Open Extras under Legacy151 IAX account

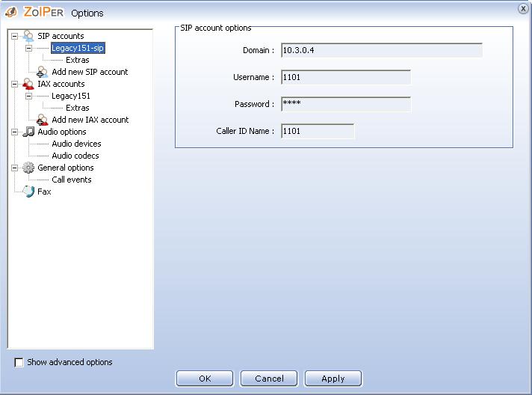[78, 108]
